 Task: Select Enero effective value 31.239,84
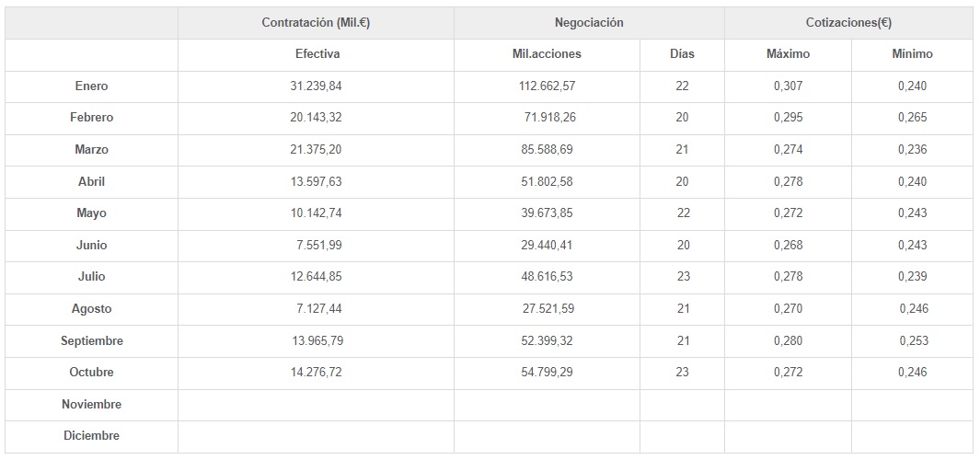point(316,86)
